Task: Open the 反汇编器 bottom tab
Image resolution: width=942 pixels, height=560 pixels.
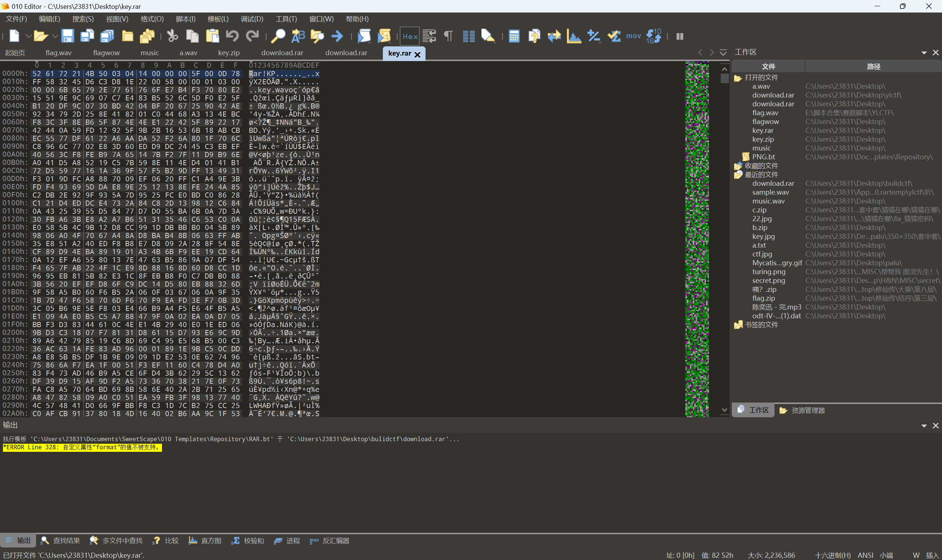Action: point(329,541)
